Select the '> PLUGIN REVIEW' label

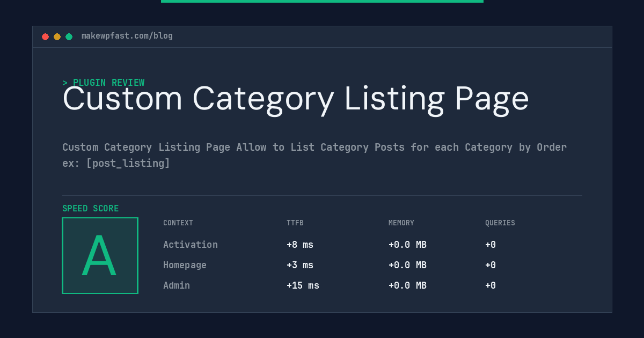pos(104,83)
